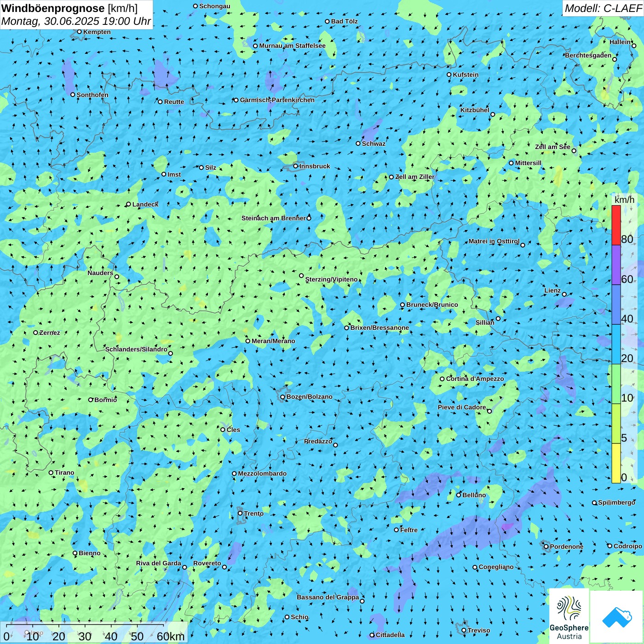Click the Zernez label
The image size is (644, 644).
point(50,333)
